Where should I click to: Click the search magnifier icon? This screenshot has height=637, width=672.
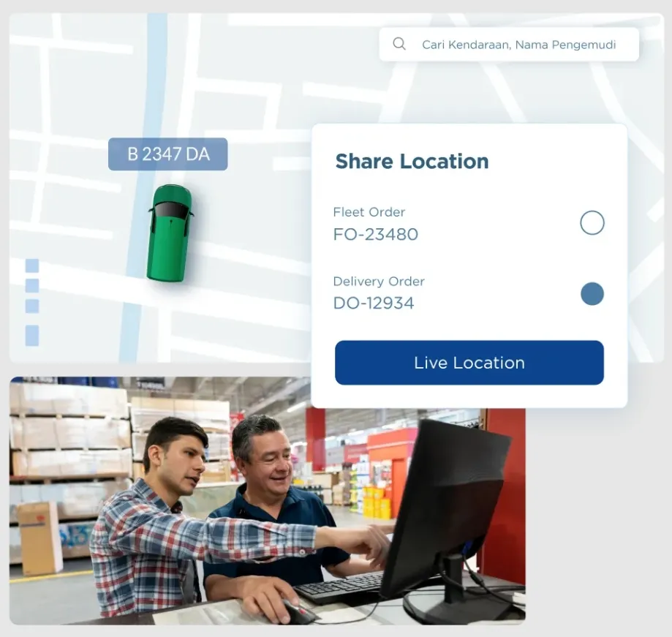[x=399, y=44]
